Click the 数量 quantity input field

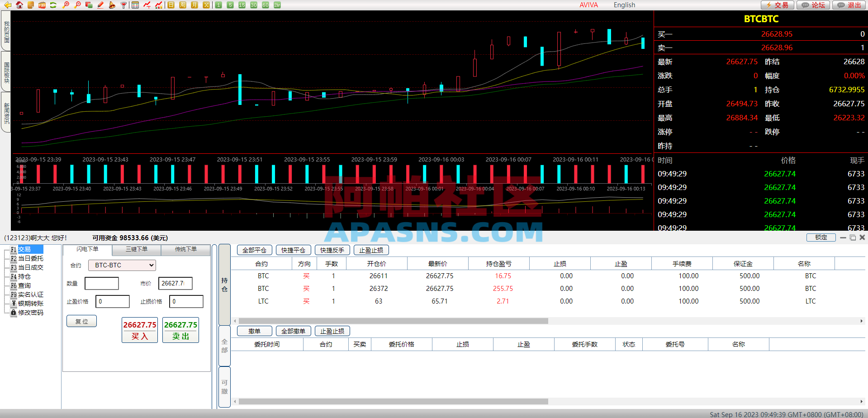101,283
